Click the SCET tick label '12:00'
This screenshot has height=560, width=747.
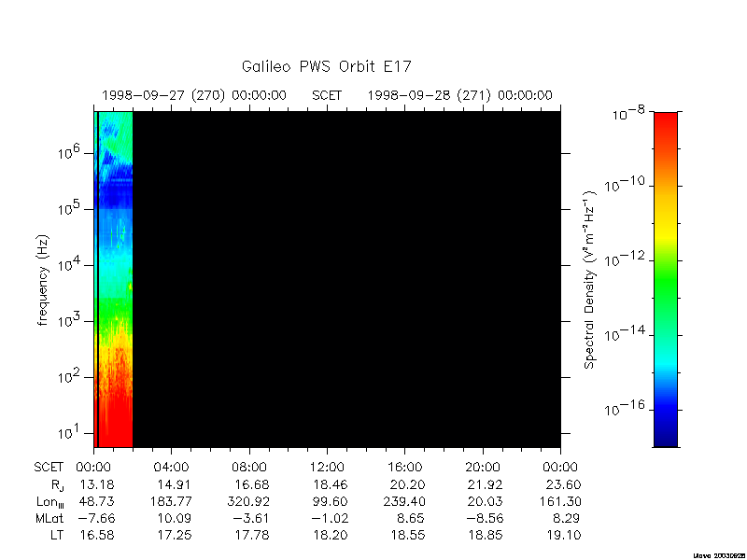coord(328,468)
